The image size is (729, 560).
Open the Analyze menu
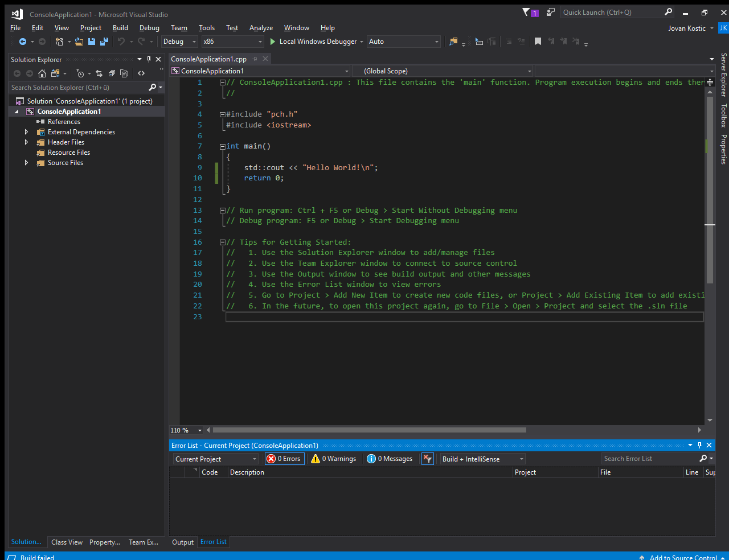[x=261, y=28]
